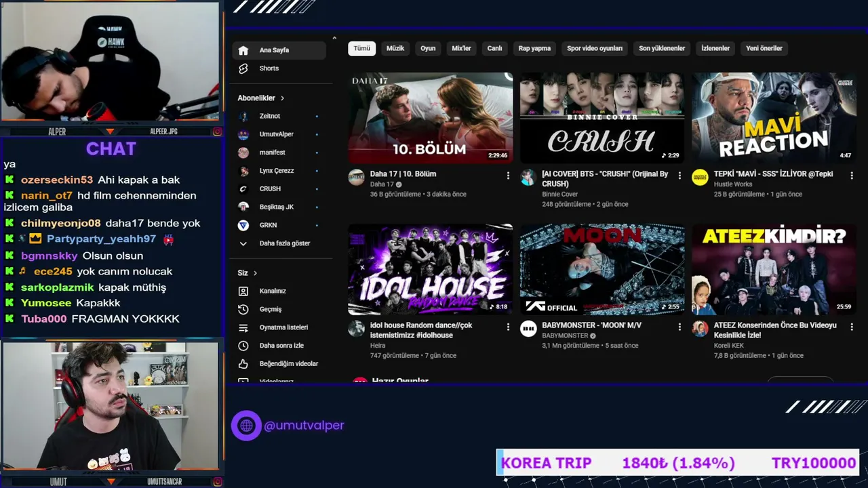Viewport: 868px width, 488px height.
Task: Open Oynatma listeleri playlist icon
Action: tap(243, 327)
